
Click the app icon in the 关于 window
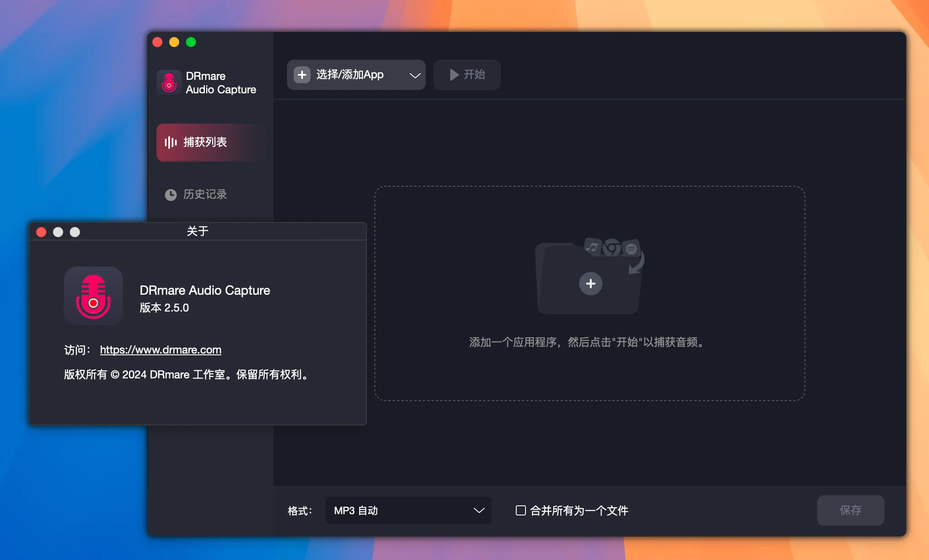click(93, 296)
